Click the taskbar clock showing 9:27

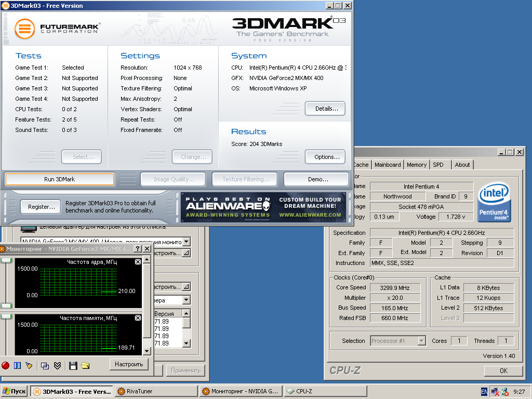(x=519, y=392)
